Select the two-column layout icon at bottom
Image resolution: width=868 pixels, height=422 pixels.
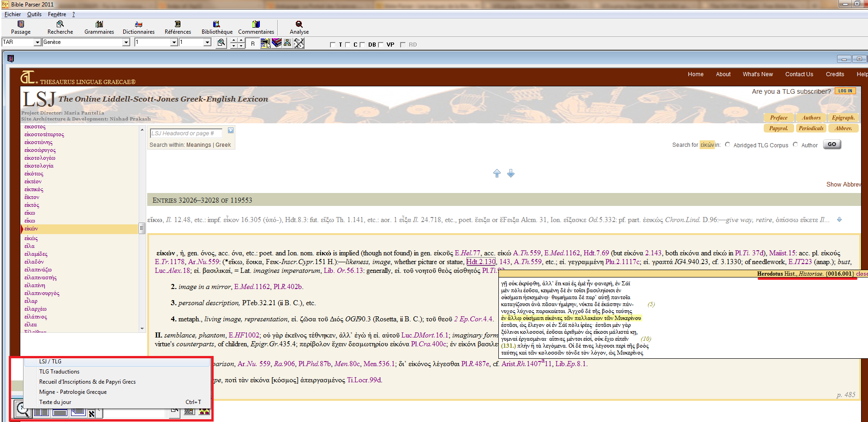tap(41, 412)
